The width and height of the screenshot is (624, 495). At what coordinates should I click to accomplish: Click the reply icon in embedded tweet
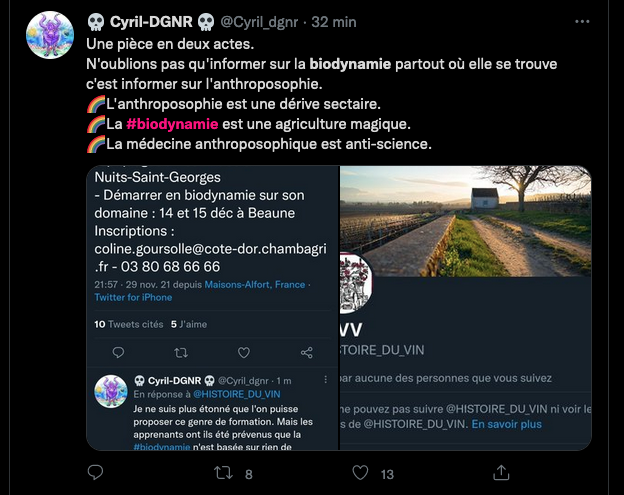pos(119,352)
